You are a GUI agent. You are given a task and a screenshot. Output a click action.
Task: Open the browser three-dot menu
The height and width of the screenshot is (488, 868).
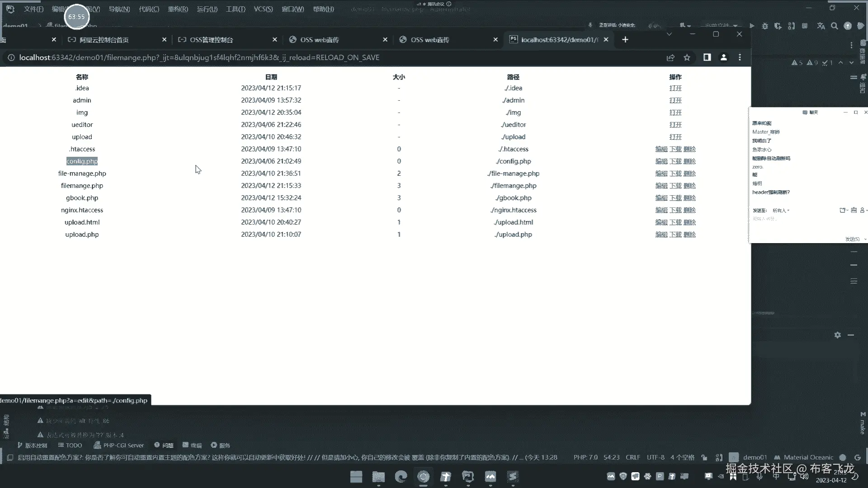[x=740, y=57]
